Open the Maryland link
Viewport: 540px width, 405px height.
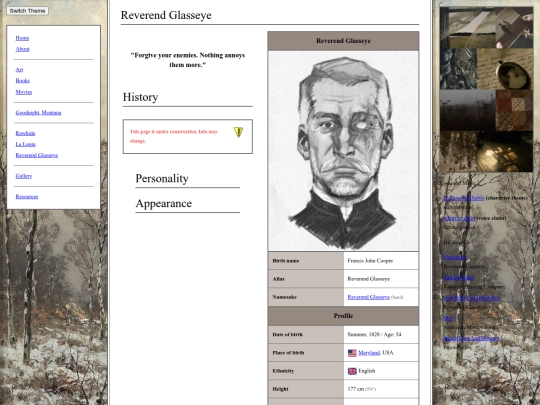[x=369, y=353]
